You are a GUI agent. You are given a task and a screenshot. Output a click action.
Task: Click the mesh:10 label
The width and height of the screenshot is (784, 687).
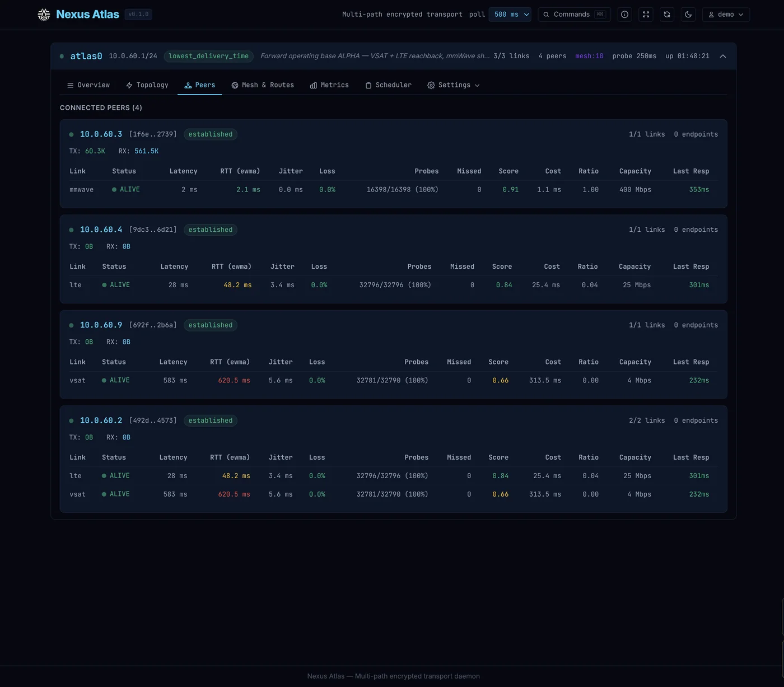[x=589, y=56]
